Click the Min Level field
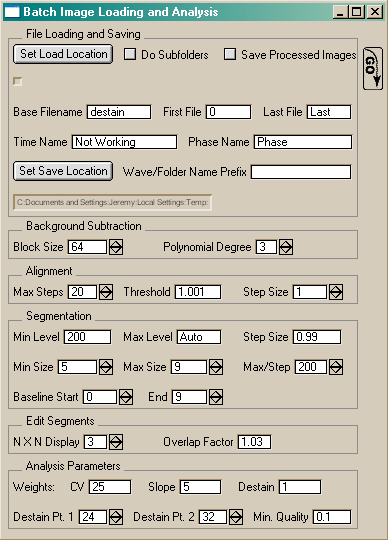Screen dimensions: 388x540 (87, 337)
